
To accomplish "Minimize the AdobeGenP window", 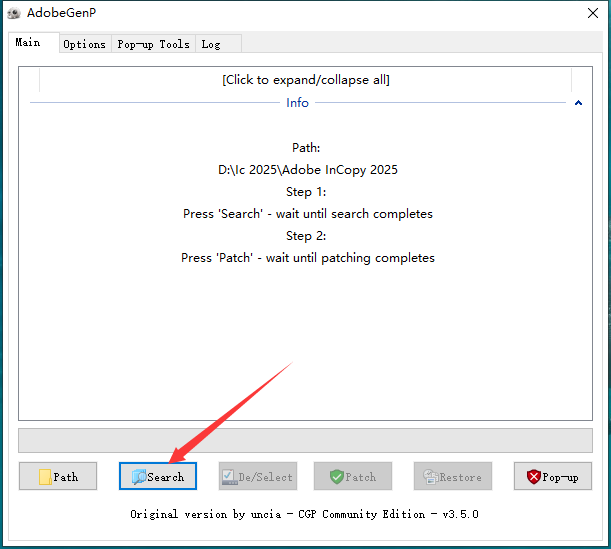I will [x=494, y=13].
